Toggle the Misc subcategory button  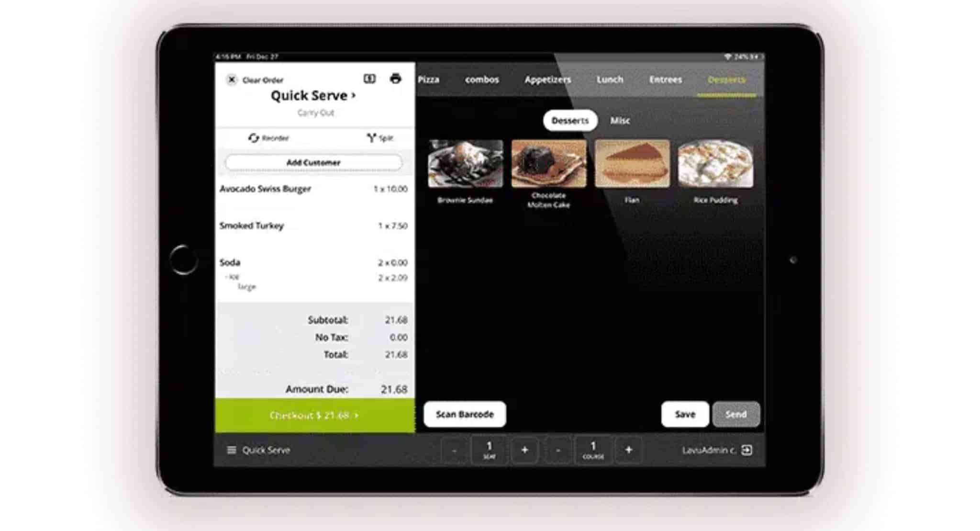[x=620, y=119]
